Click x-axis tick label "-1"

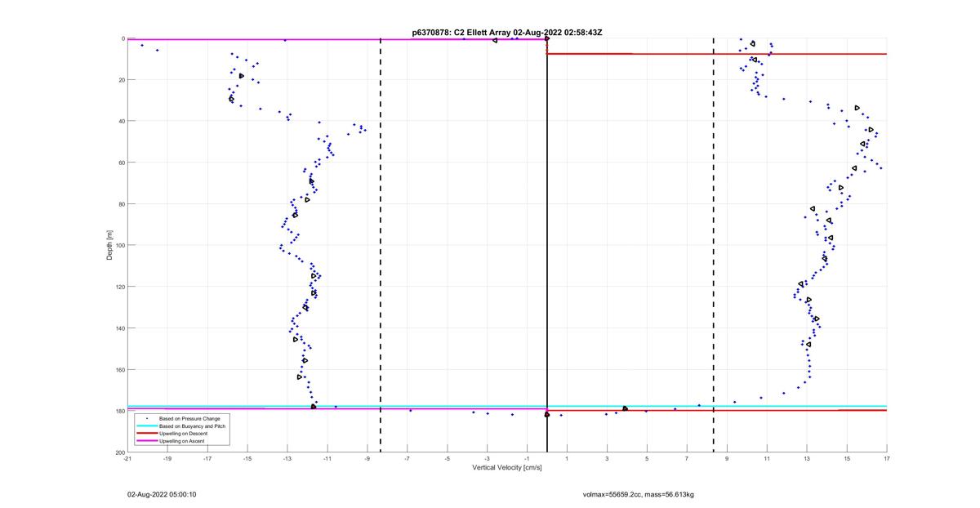pos(527,458)
